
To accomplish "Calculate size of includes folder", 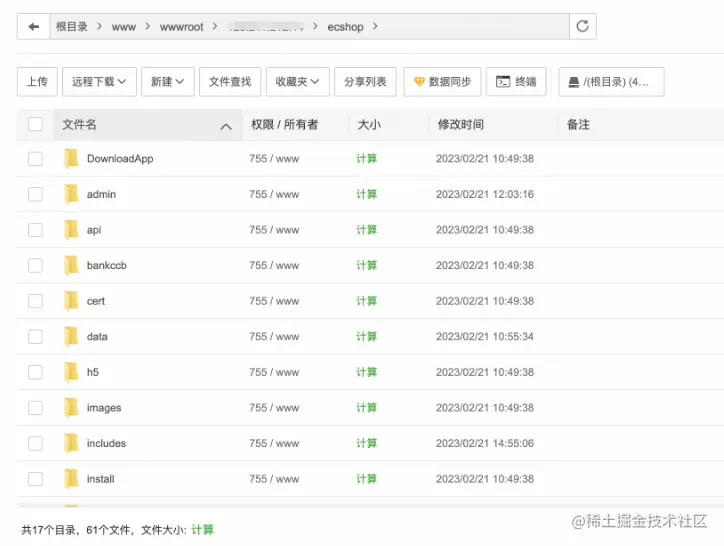I will [x=366, y=443].
